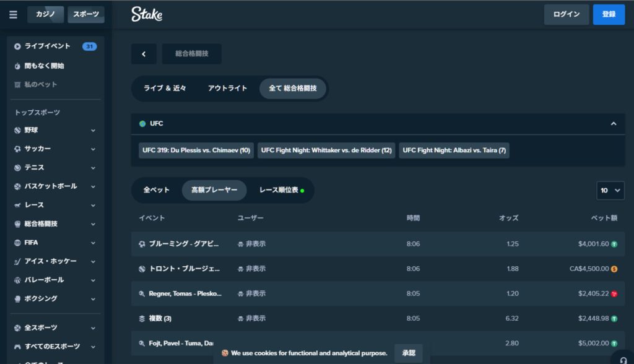The image size is (634, 364).
Task: Click the live events count badge 31
Action: click(89, 46)
